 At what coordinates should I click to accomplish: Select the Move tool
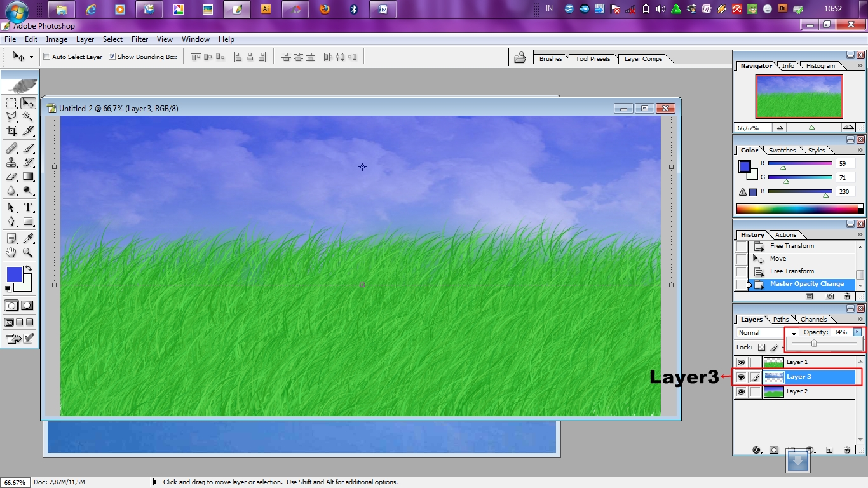point(27,103)
